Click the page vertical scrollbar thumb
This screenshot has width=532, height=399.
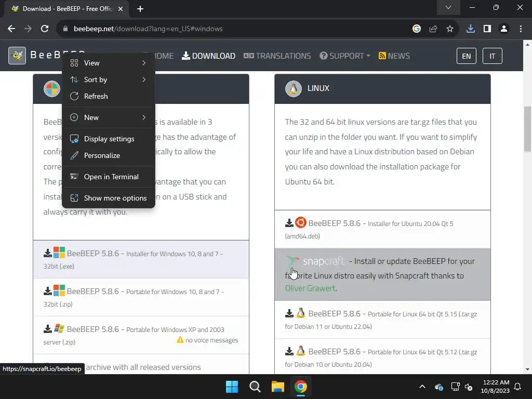[x=527, y=129]
